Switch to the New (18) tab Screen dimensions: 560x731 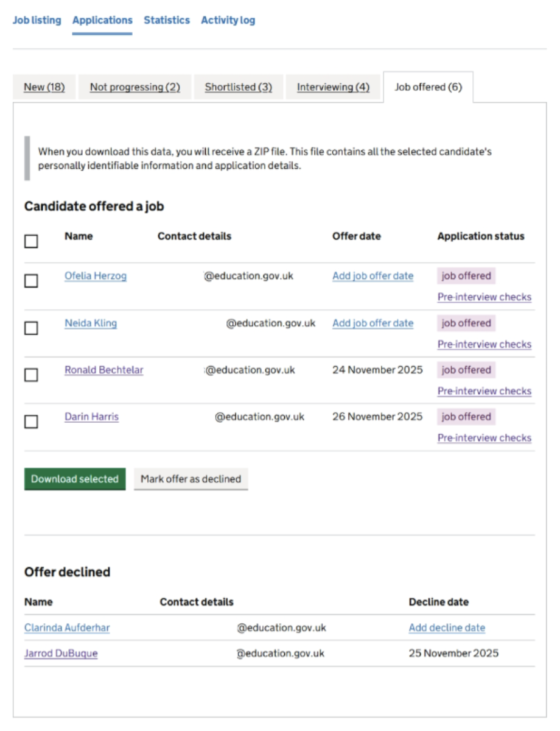click(x=44, y=87)
